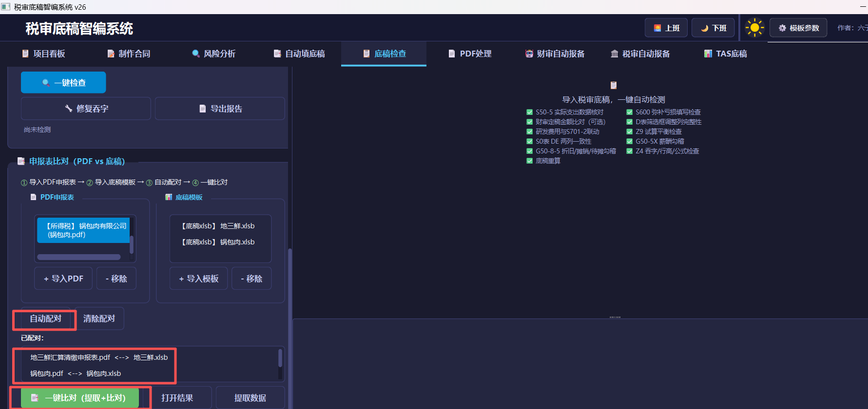Open the 财审自动报备 tab
This screenshot has height=409, width=868.
click(x=555, y=54)
